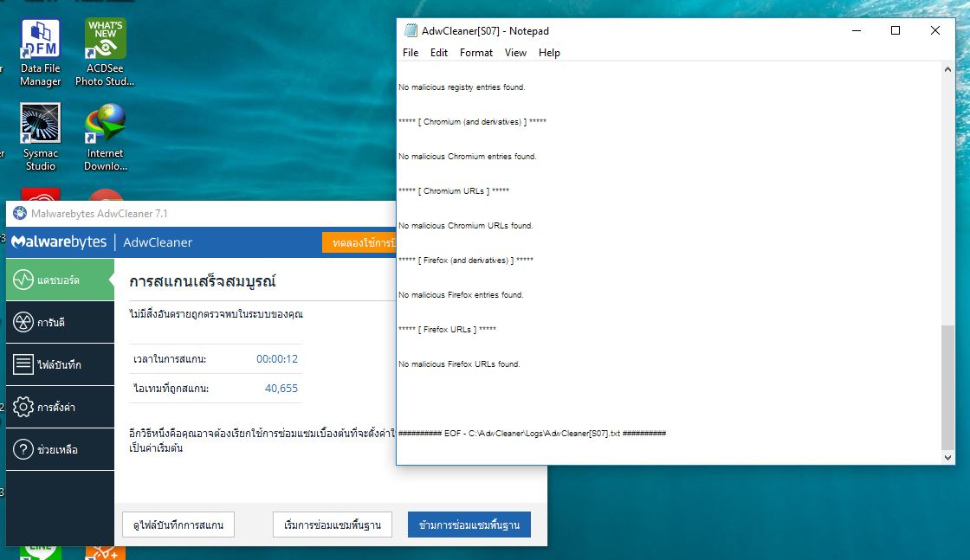
Task: Click the Malwarebytes logo in AdwCleaner header
Action: [60, 242]
